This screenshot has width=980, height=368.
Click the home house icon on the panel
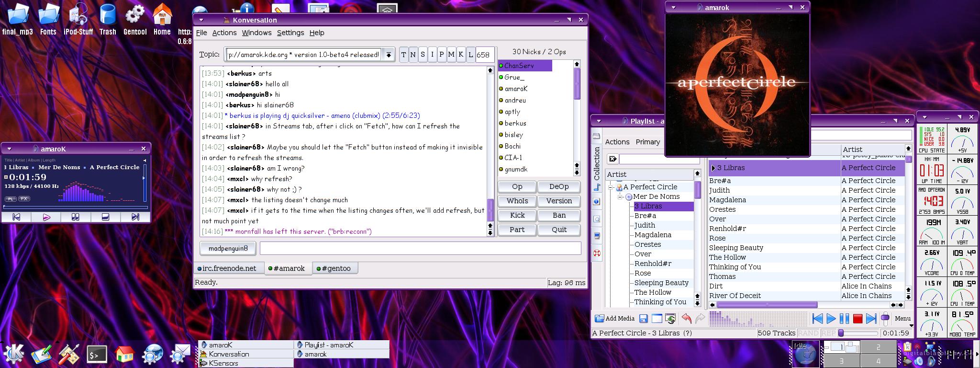(x=124, y=354)
